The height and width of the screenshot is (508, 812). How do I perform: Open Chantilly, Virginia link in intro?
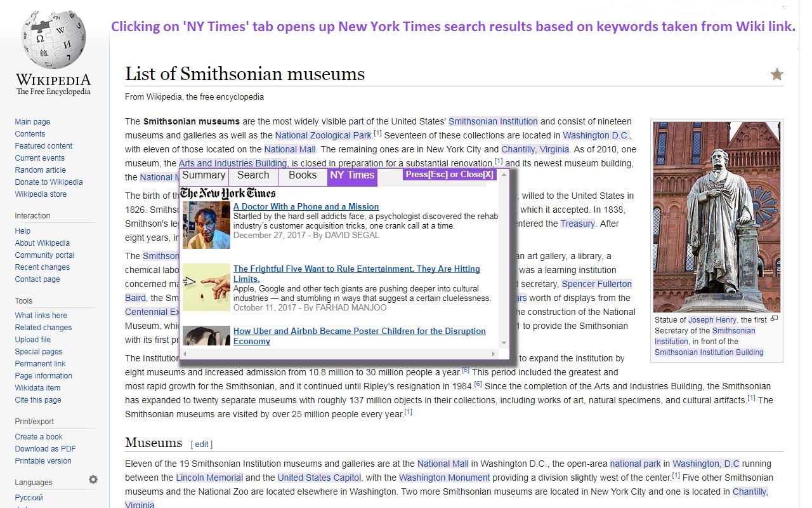[x=535, y=149]
